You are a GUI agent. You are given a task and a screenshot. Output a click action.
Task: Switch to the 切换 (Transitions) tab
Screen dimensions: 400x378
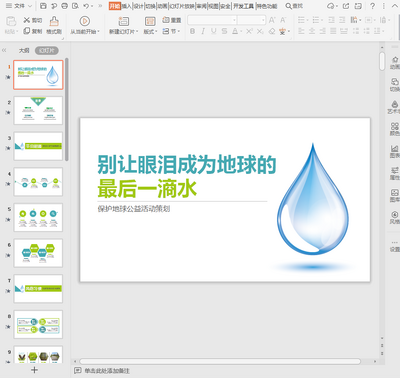150,6
